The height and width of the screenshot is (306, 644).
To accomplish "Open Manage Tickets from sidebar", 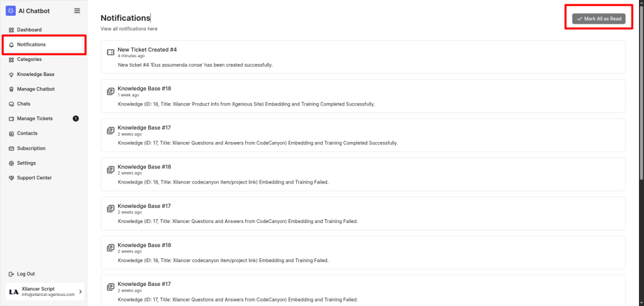I will pos(35,118).
